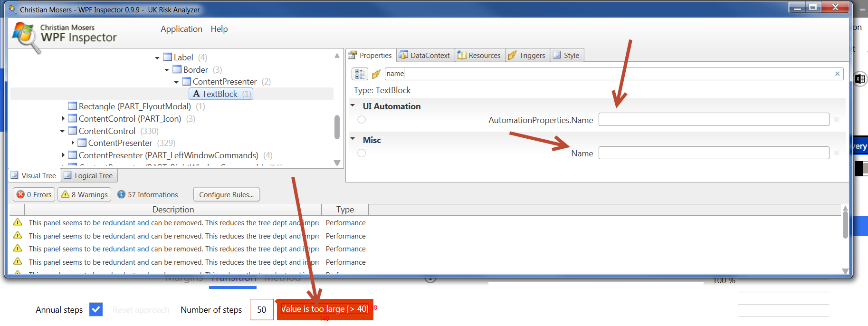Select the TextBlock tree node
The width and height of the screenshot is (868, 326).
(220, 94)
